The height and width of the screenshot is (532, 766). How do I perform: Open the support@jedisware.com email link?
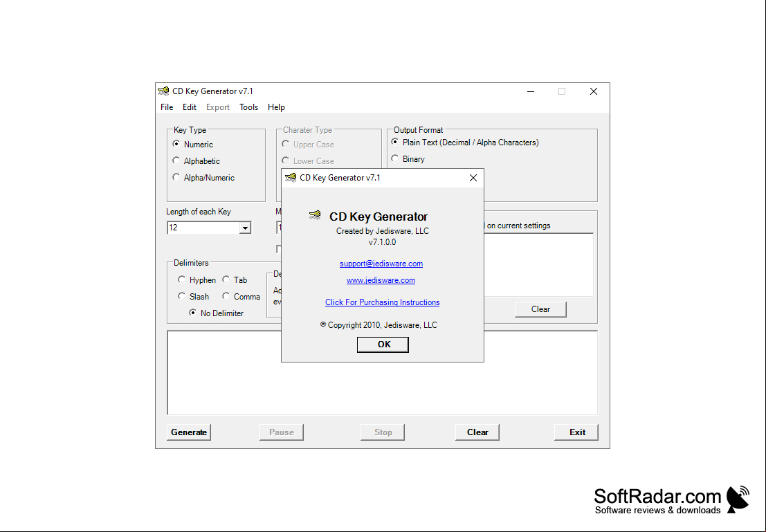[381, 264]
